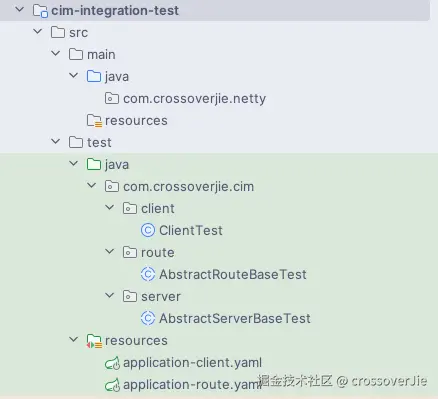
Task: Click the AbstractRouteBaseTest abstract class icon
Action: [148, 274]
